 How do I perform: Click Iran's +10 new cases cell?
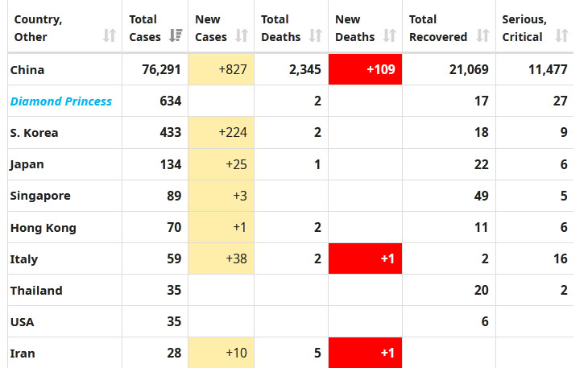point(221,354)
